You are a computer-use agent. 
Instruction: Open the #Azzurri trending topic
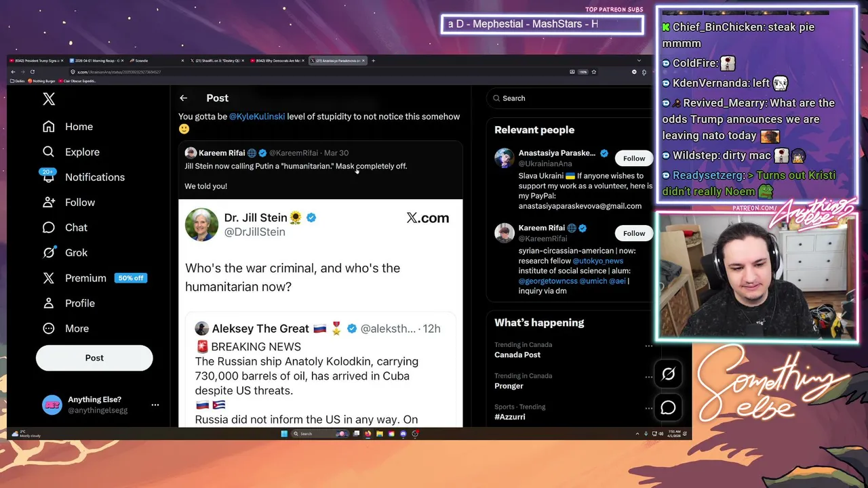(510, 417)
